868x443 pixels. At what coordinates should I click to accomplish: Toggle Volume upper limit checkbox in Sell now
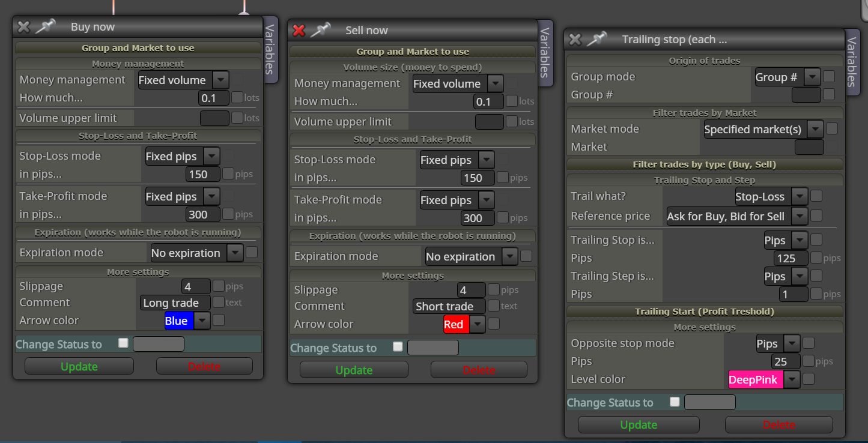coord(512,121)
